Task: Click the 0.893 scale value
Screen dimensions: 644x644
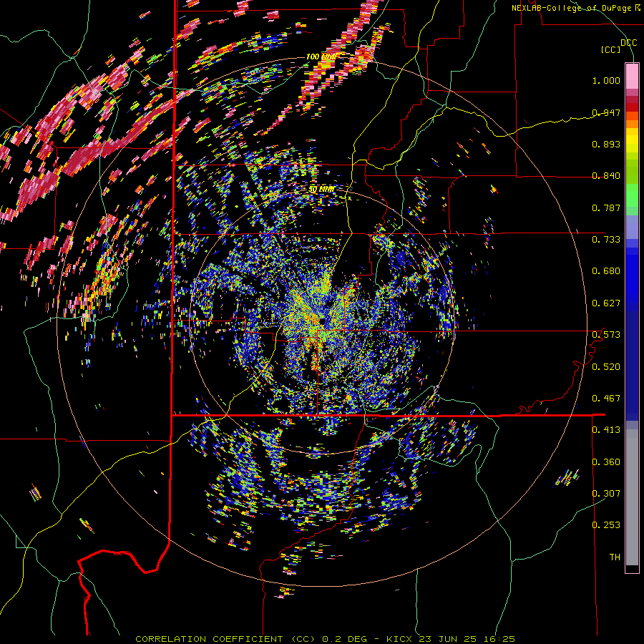Action: 606,144
